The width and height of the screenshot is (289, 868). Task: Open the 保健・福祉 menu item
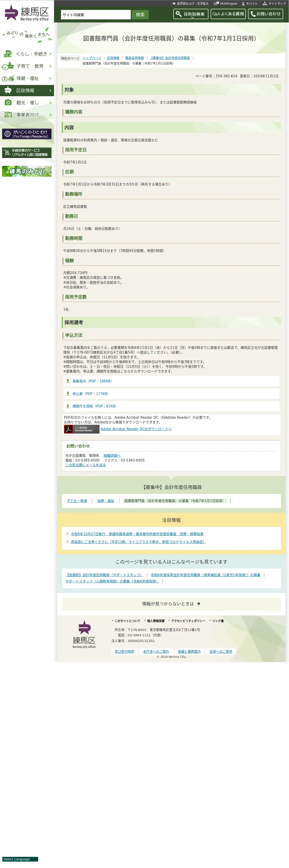(x=27, y=78)
